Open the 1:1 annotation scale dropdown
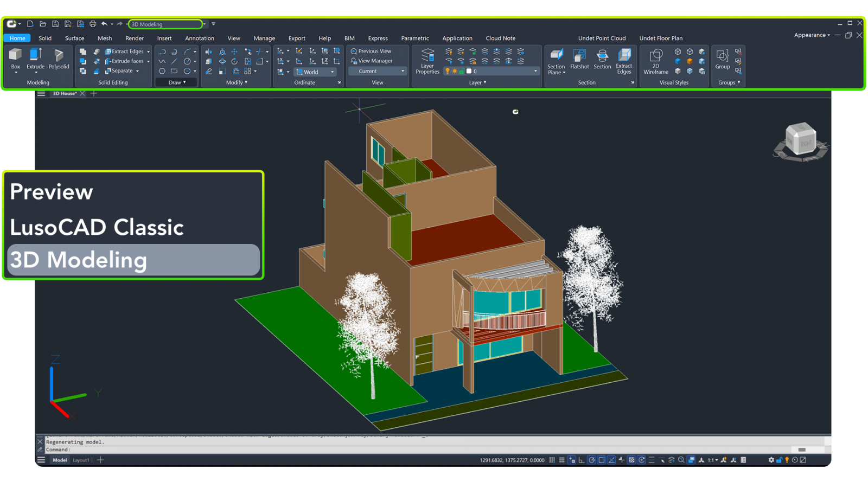This screenshot has height=488, width=868. [712, 460]
